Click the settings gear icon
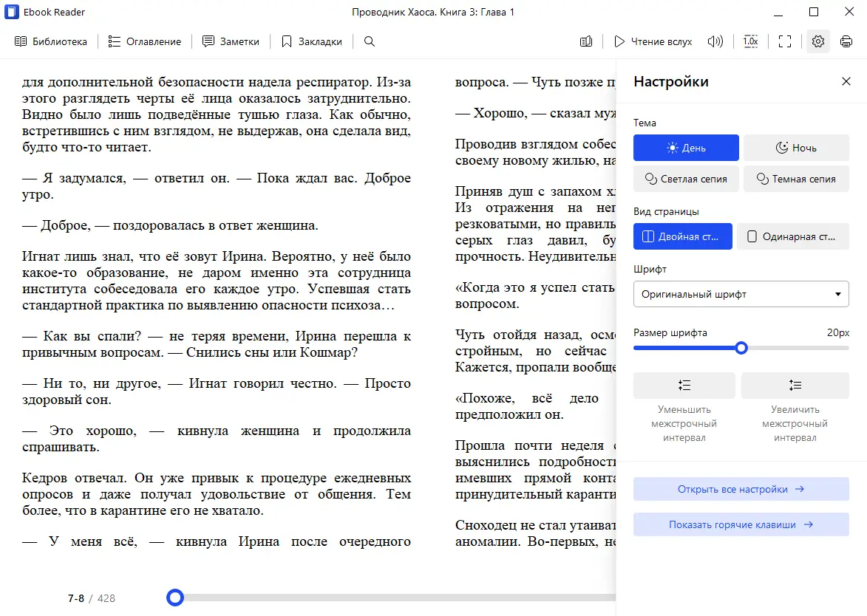The height and width of the screenshot is (616, 867). coord(818,41)
